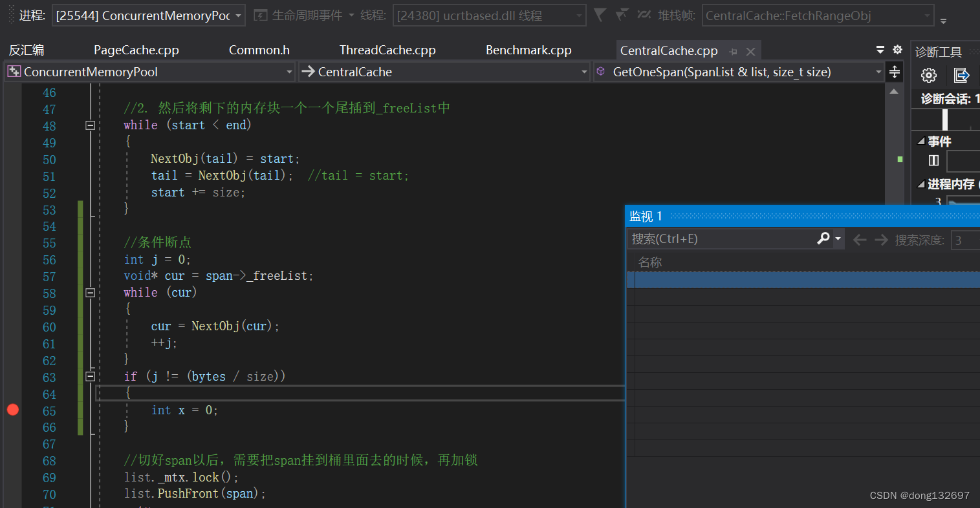This screenshot has height=508, width=980.
Task: Click the code 'void* cur = span->_freeList;'
Action: (x=219, y=276)
